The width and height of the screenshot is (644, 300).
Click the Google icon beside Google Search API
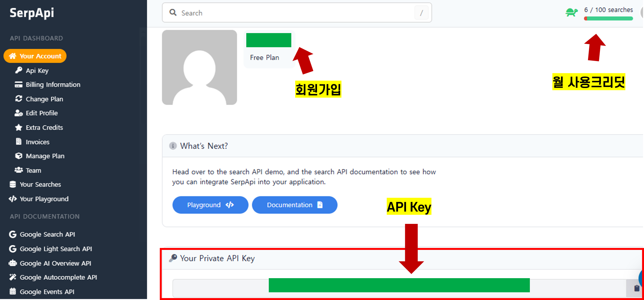point(13,234)
